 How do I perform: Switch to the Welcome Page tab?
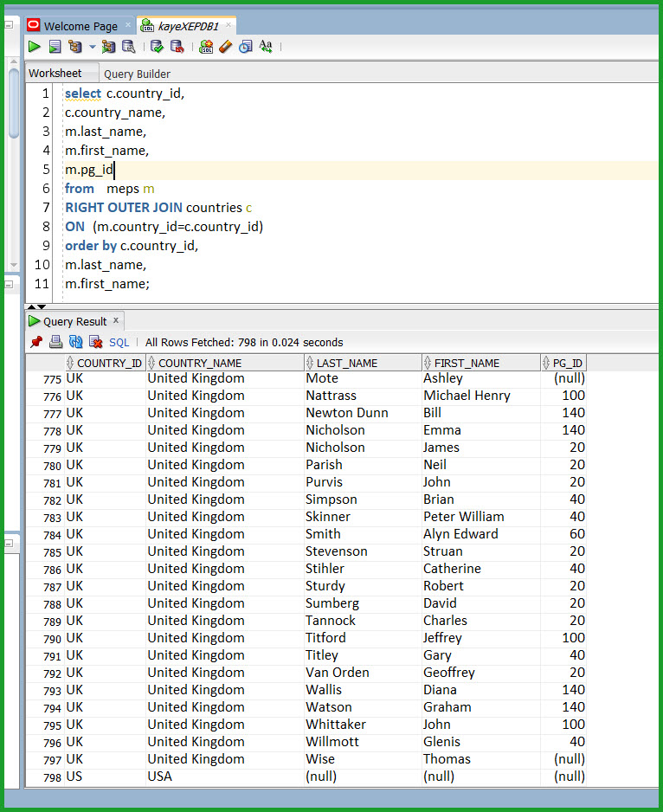click(80, 26)
